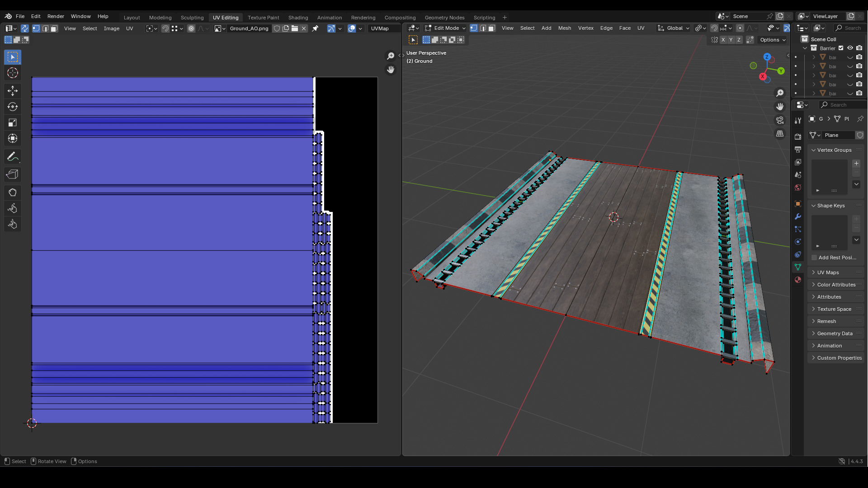Toggle UV sync selection
The image size is (868, 488).
(24, 28)
